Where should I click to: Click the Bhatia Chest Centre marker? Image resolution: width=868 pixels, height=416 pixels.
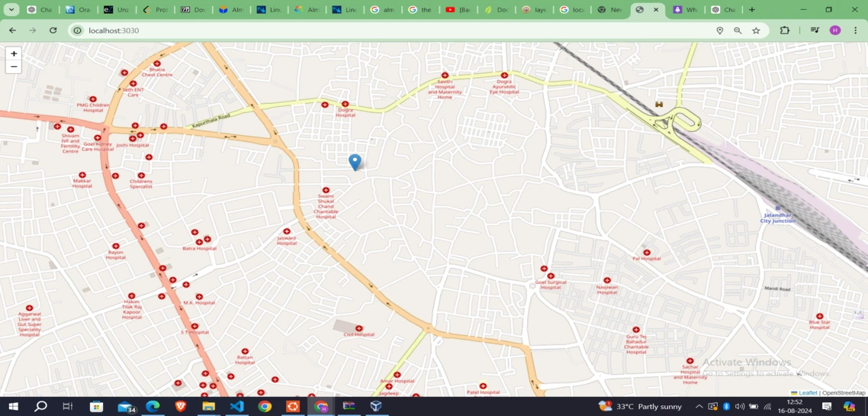(157, 63)
